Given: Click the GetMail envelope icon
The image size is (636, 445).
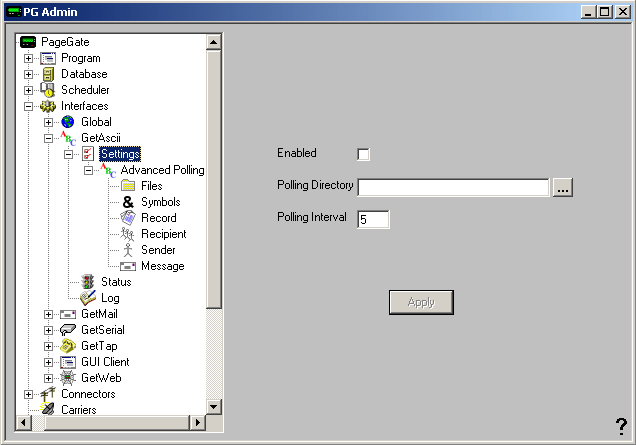Looking at the screenshot, I should (68, 314).
